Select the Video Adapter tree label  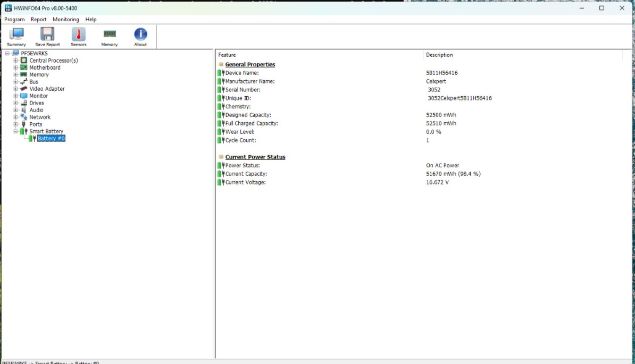(x=47, y=89)
